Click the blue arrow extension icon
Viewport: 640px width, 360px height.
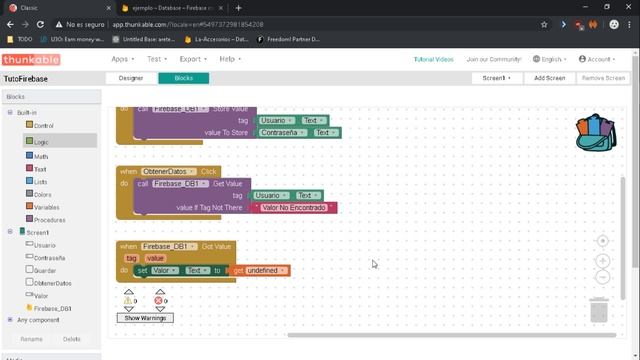coord(564,24)
